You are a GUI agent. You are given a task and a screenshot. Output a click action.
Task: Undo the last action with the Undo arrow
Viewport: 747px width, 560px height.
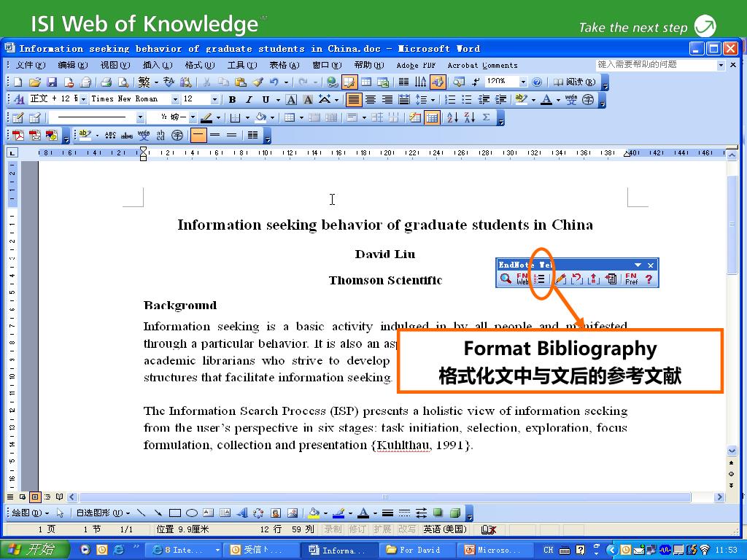(274, 82)
